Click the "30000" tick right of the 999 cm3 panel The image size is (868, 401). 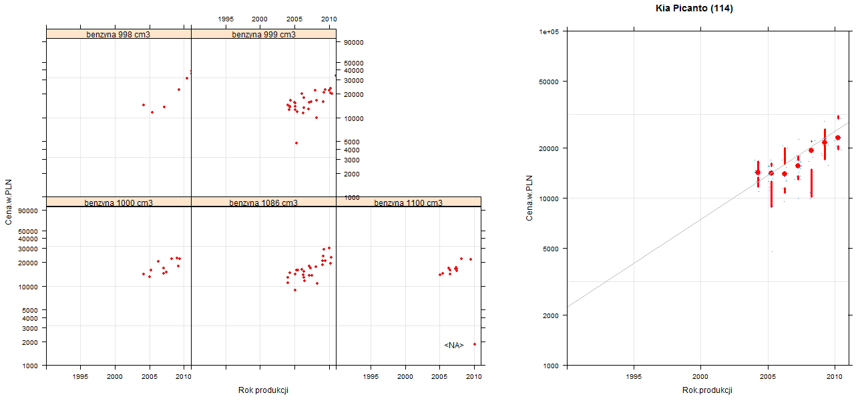click(x=353, y=80)
